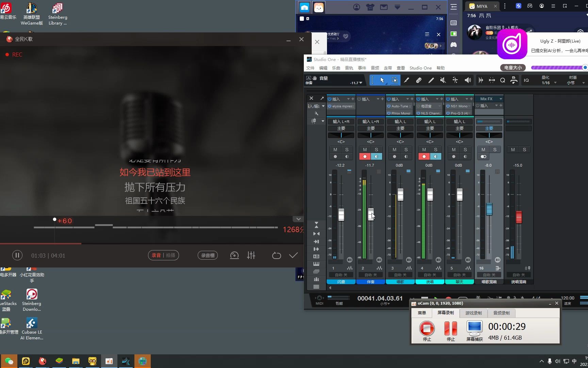The width and height of the screenshot is (588, 368).
Task: Click the channel 2 伴奏 volume fader
Action: pos(371,215)
